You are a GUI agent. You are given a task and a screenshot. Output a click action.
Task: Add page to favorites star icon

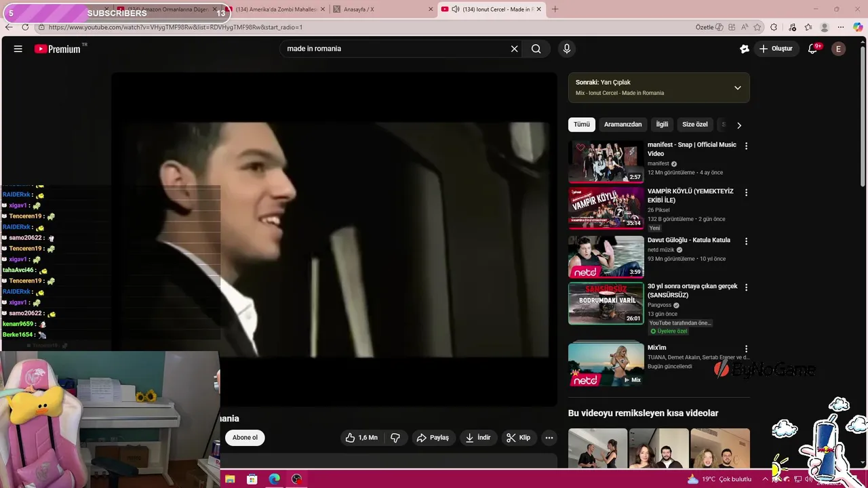[757, 27]
